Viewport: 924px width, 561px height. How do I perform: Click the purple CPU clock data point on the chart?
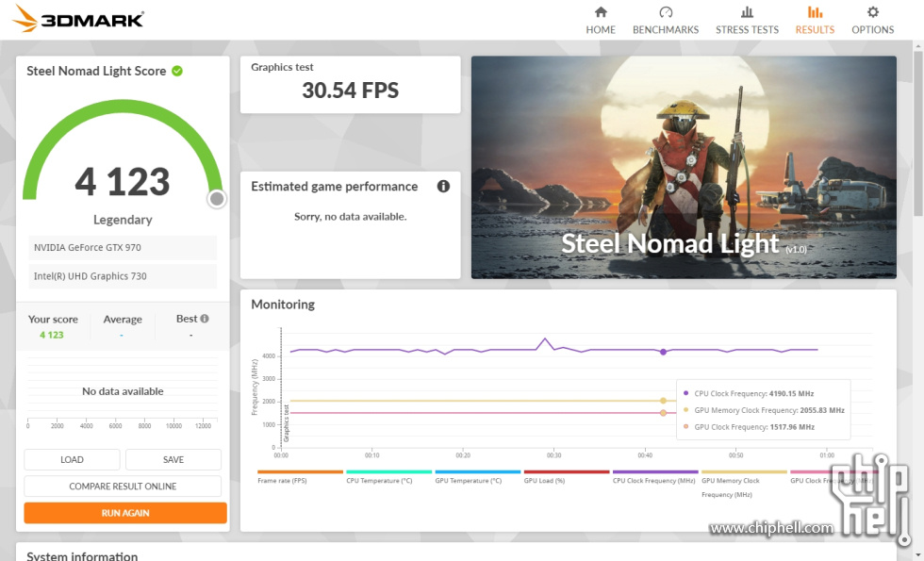coord(664,352)
